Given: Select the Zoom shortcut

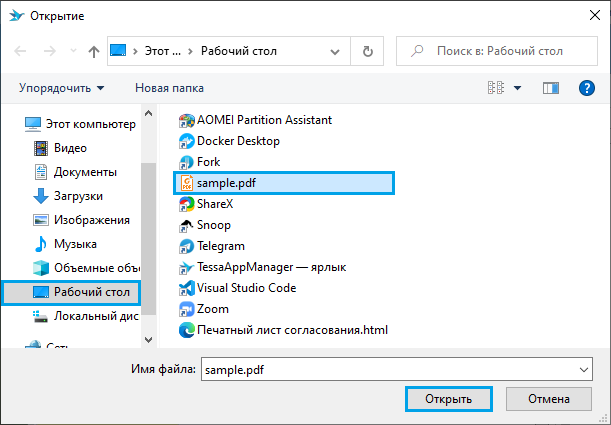Looking at the screenshot, I should click(x=212, y=309).
